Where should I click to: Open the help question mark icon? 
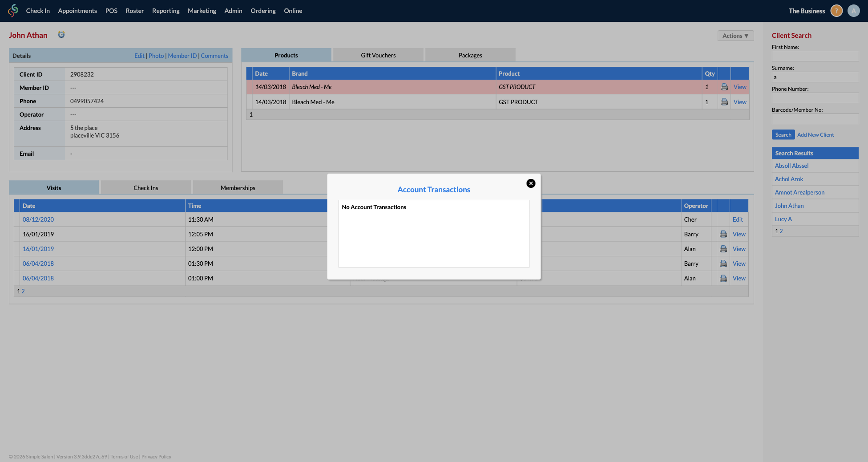pos(836,10)
